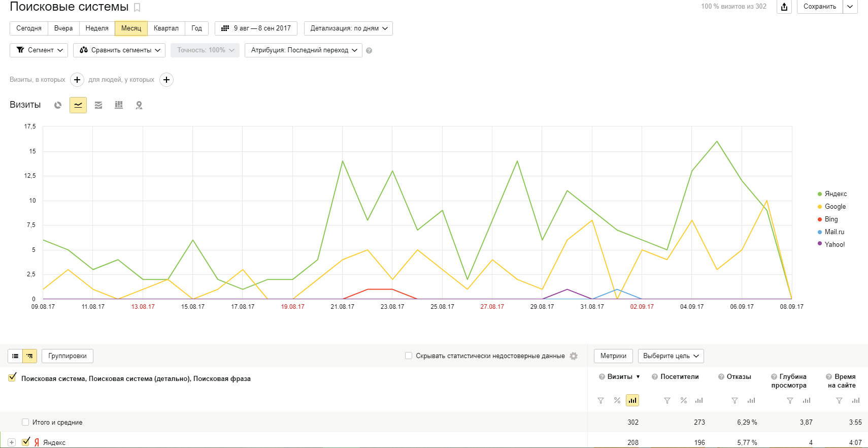The height and width of the screenshot is (448, 868).
Task: Bookmark the report using the flag icon
Action: click(x=137, y=8)
